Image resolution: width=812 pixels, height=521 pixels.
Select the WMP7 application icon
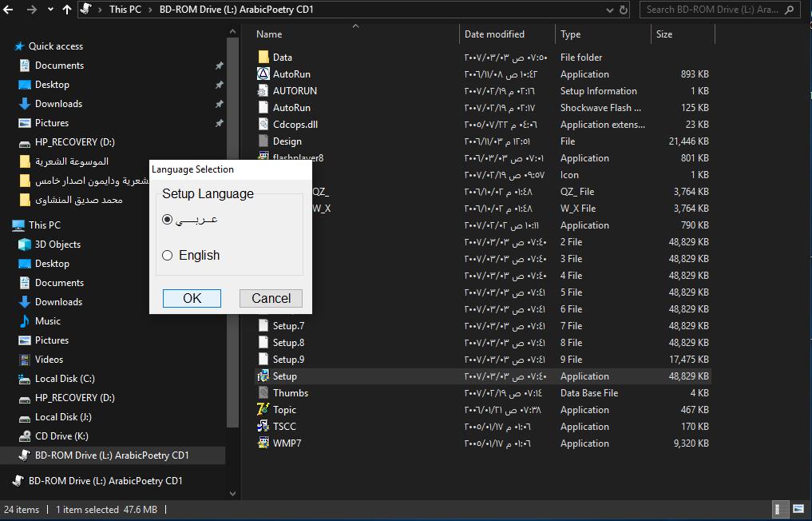pyautogui.click(x=265, y=443)
